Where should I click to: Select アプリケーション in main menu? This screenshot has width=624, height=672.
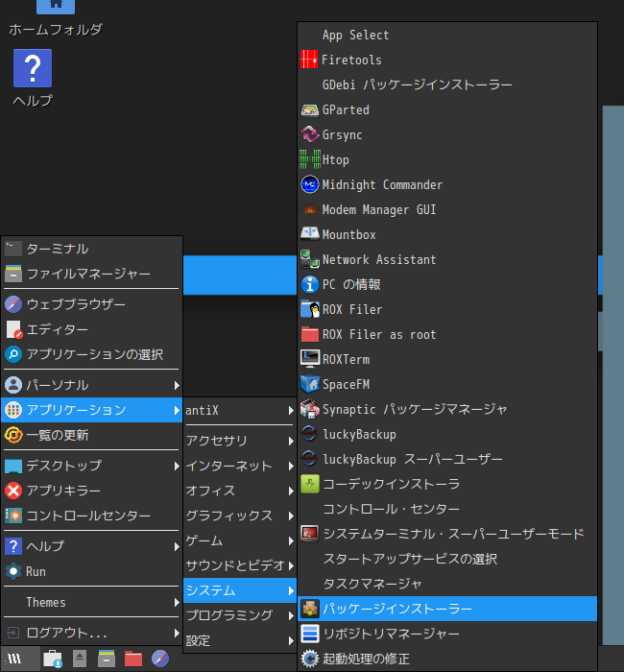point(92,410)
